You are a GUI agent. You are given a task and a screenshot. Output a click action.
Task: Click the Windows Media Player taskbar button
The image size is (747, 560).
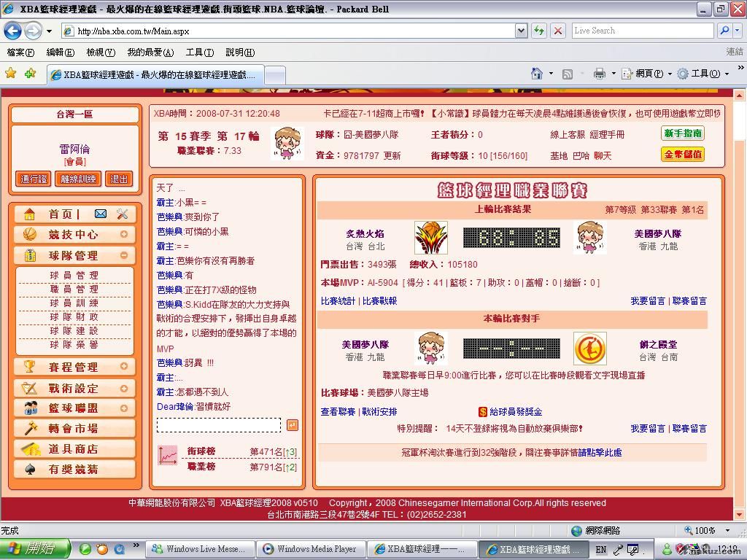(x=310, y=549)
